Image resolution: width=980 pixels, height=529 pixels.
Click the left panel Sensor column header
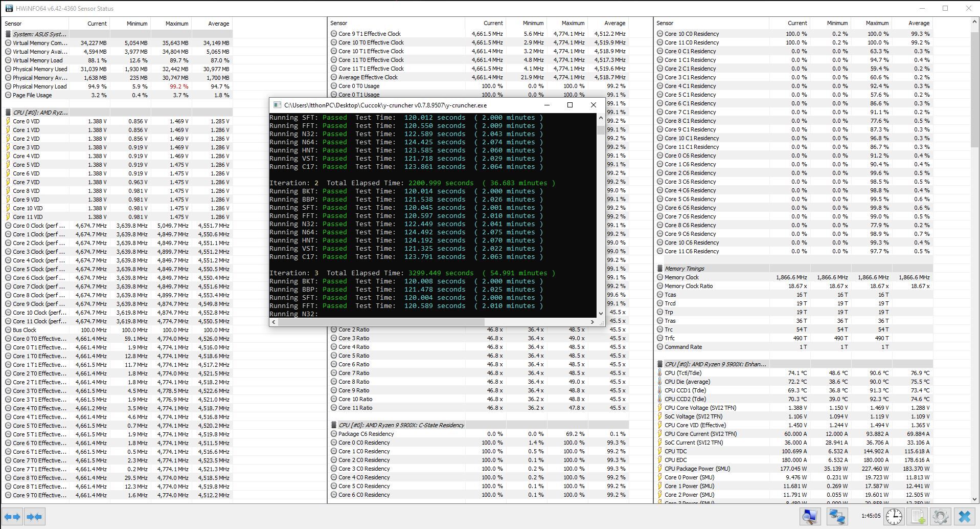coord(36,24)
